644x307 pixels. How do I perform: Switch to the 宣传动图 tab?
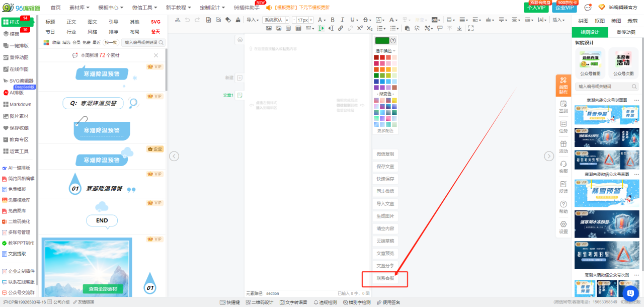625,32
